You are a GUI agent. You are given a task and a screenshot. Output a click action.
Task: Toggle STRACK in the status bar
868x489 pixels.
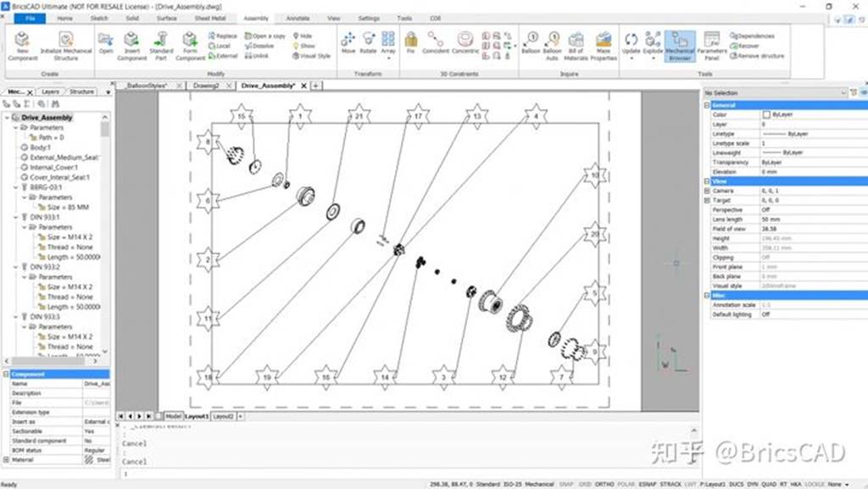tap(670, 484)
